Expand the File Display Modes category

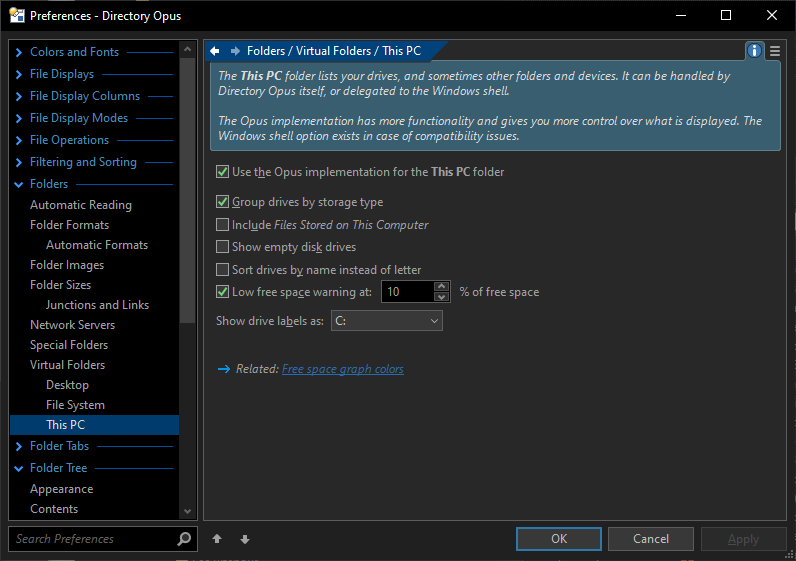pos(19,118)
